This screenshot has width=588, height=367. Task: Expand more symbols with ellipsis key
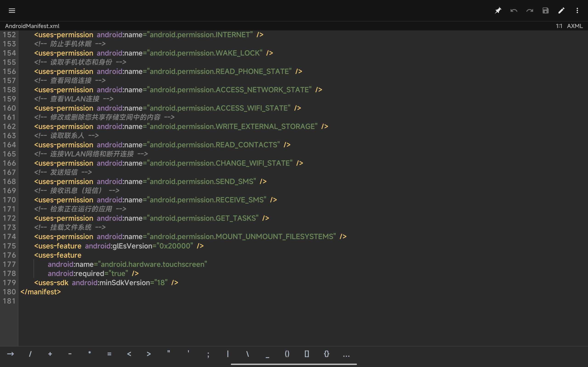click(346, 355)
